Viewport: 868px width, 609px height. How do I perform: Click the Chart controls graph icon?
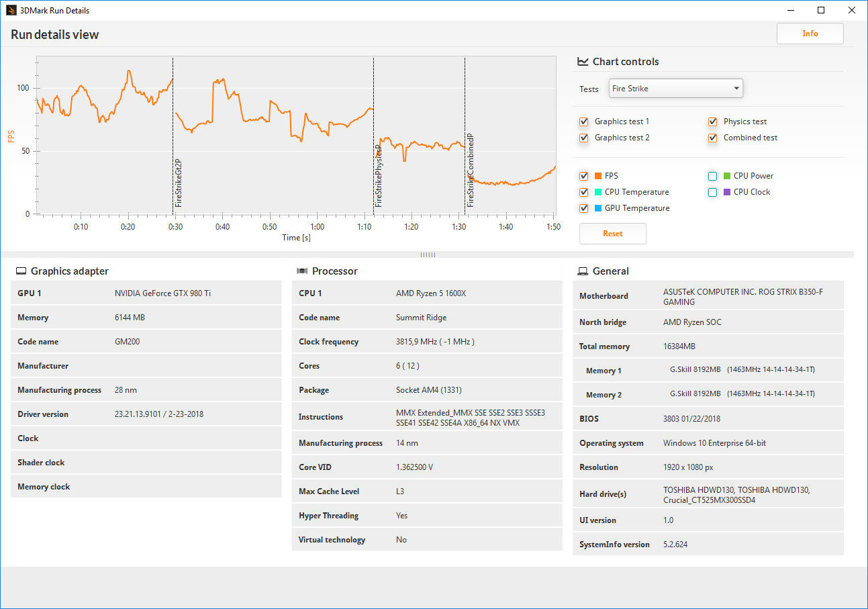[x=583, y=61]
